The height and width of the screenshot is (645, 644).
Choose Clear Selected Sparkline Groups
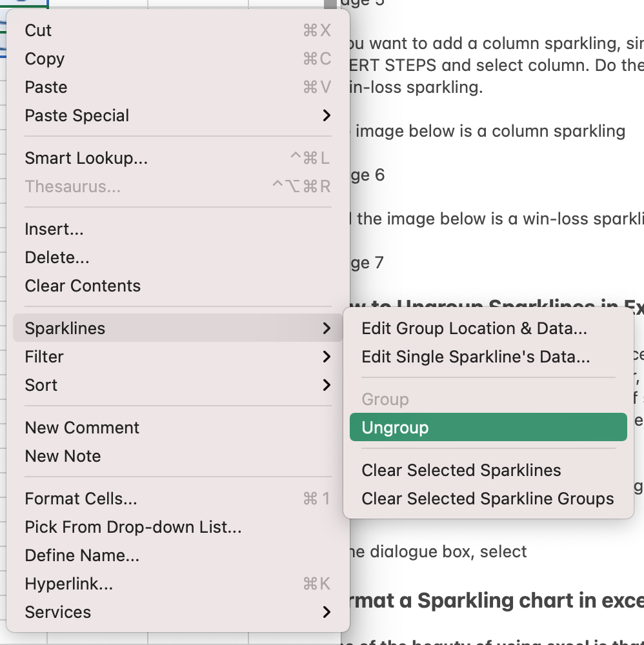click(487, 499)
